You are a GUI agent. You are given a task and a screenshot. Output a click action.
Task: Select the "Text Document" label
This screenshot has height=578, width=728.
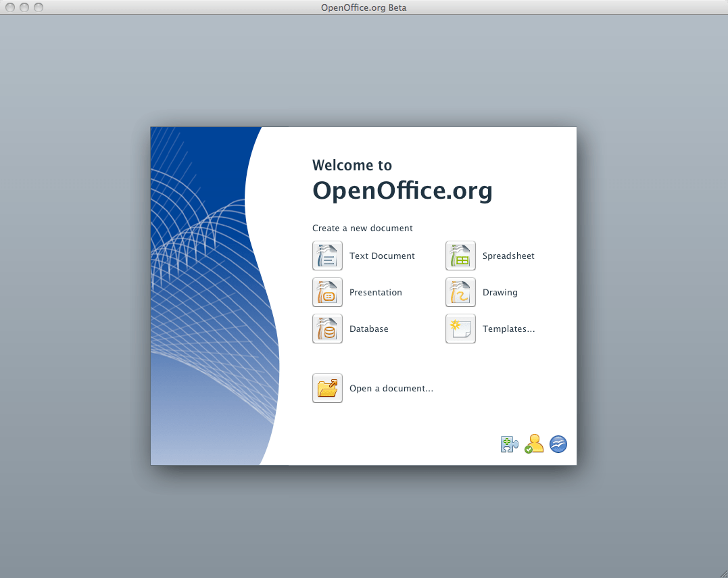pos(382,256)
